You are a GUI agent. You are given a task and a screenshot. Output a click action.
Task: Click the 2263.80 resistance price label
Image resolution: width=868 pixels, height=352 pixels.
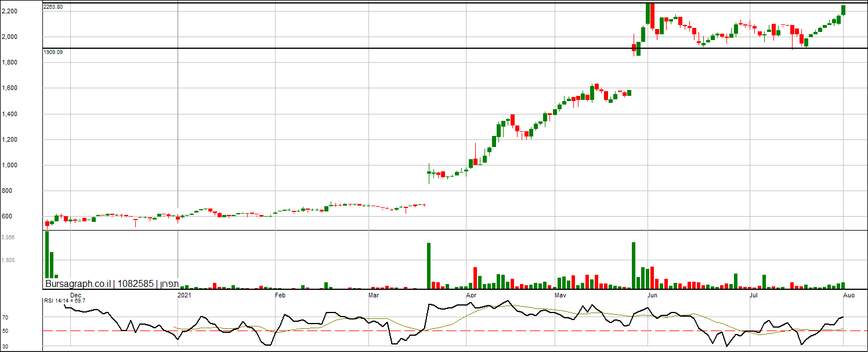tap(53, 6)
